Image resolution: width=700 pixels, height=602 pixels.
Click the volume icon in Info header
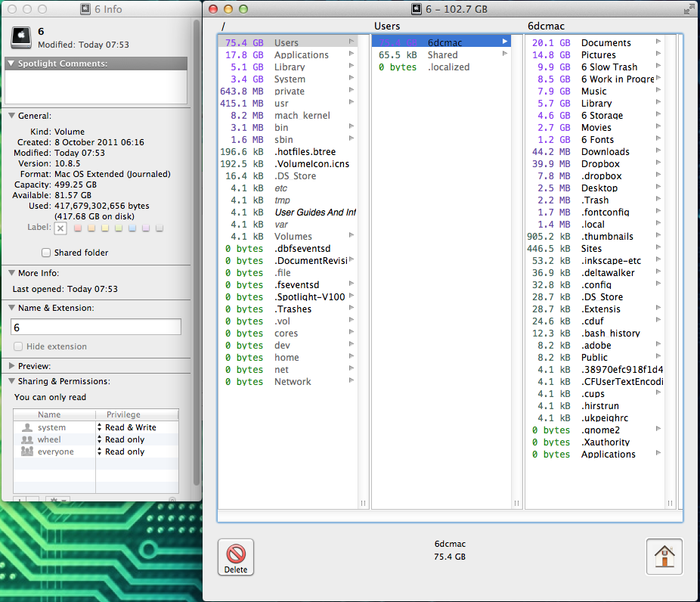tap(20, 38)
